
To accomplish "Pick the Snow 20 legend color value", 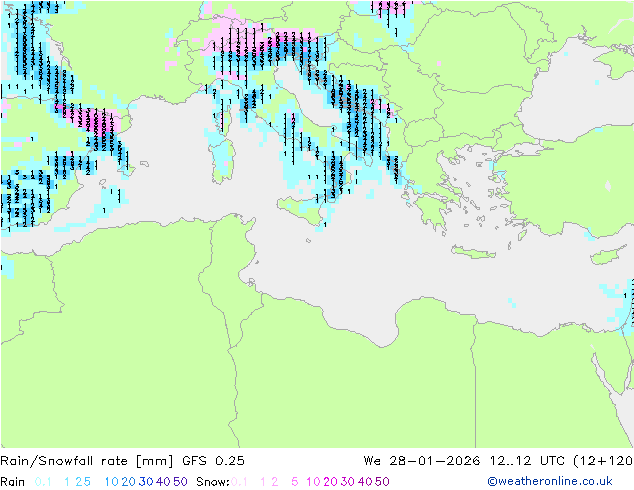I will click(x=330, y=482).
